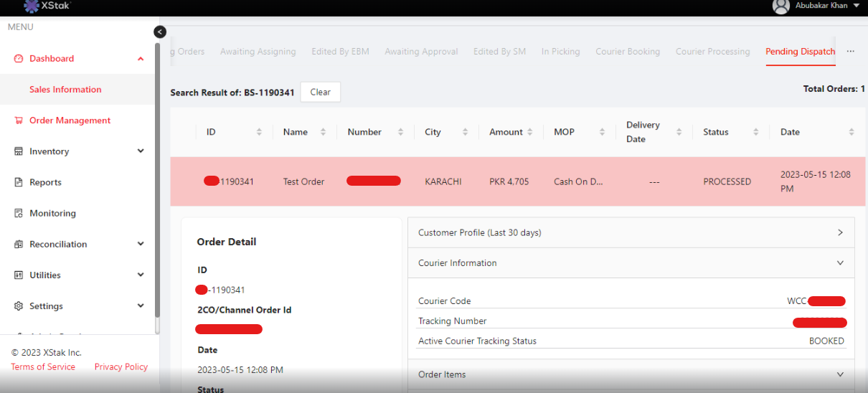Switch to the Courier Booking tab

tap(627, 52)
